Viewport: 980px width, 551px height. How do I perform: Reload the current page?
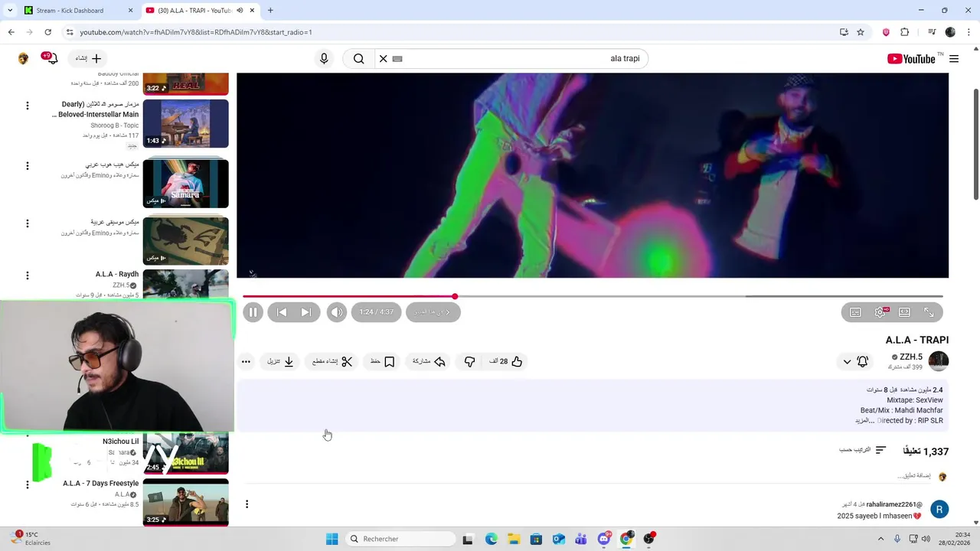47,32
